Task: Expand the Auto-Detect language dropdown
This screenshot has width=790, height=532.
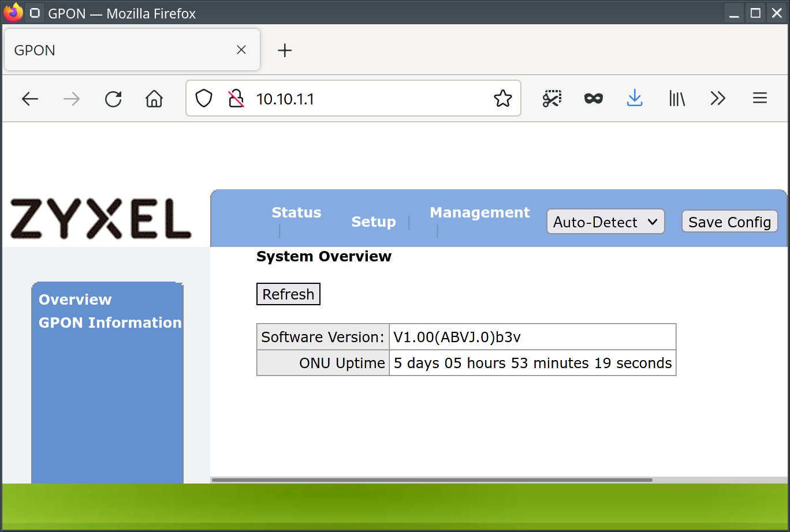Action: 605,222
